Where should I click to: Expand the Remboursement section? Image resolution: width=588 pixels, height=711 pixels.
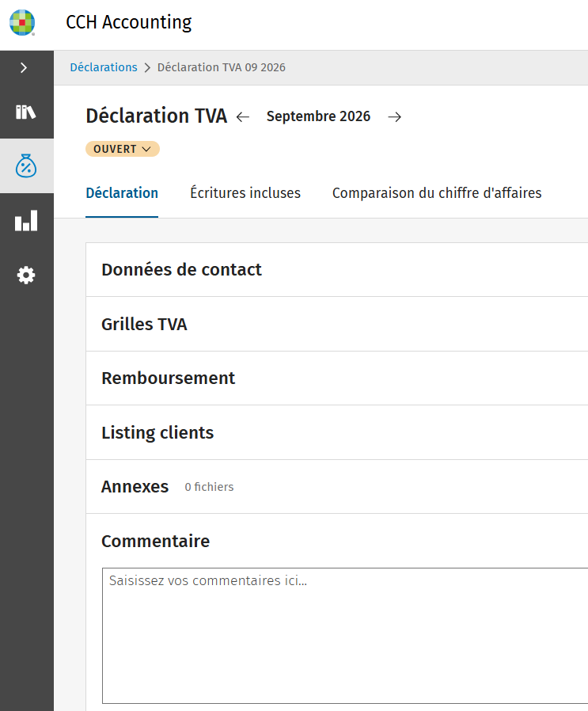coord(337,378)
